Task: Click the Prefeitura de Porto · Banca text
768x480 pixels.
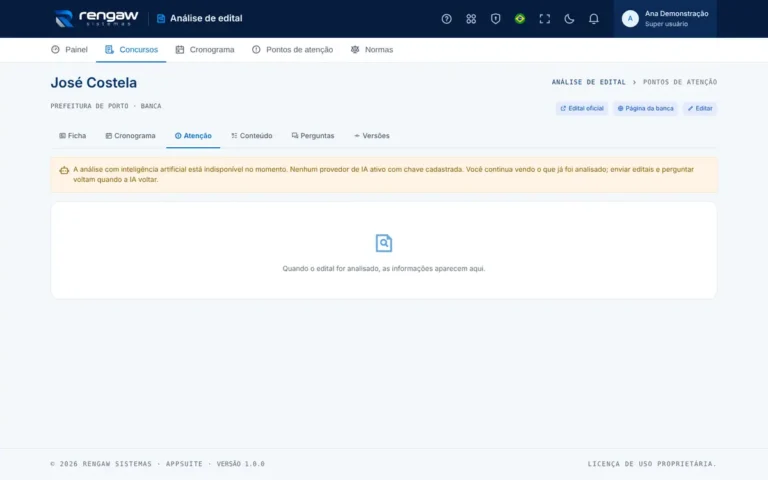Action: (106, 106)
